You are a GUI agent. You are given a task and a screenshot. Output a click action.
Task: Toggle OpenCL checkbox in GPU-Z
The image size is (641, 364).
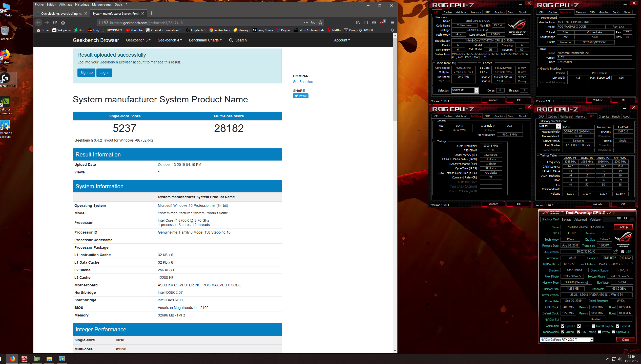pos(563,326)
